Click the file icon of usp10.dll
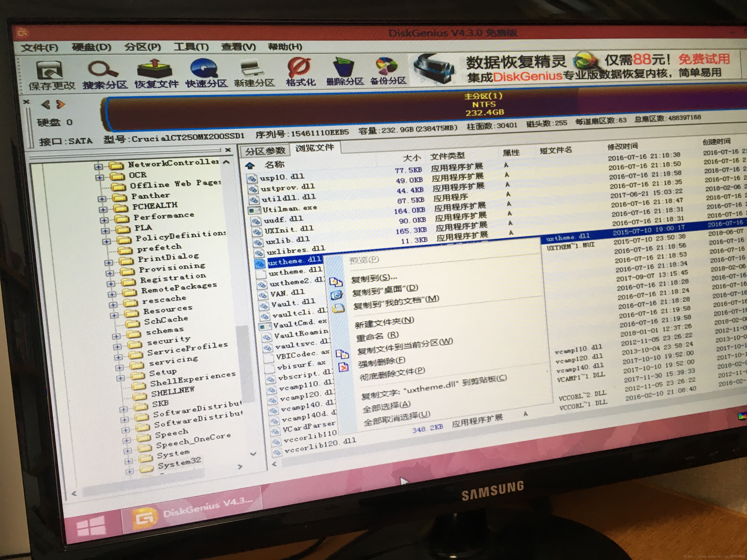This screenshot has height=560, width=747. click(252, 179)
